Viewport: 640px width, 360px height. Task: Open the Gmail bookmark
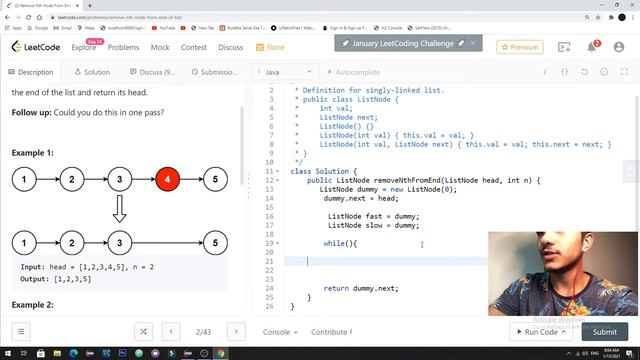pyautogui.click(x=62, y=28)
